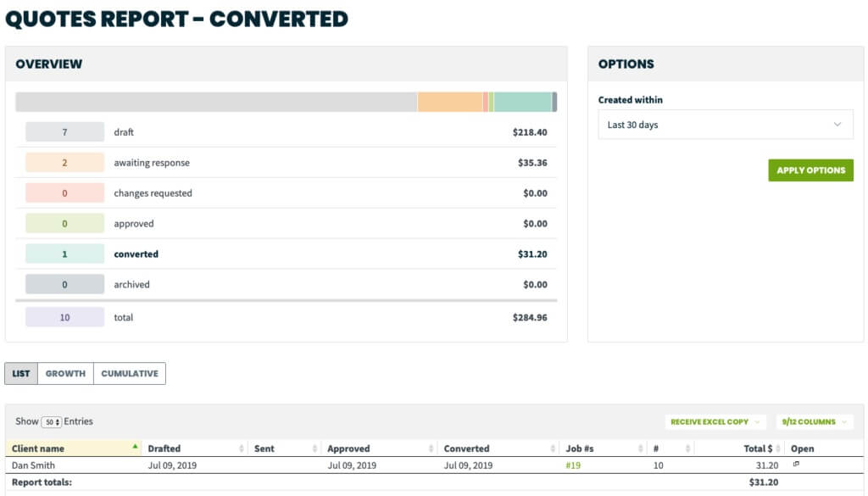This screenshot has width=868, height=496.
Task: Sort table by Total $ column
Action: [x=739, y=449]
